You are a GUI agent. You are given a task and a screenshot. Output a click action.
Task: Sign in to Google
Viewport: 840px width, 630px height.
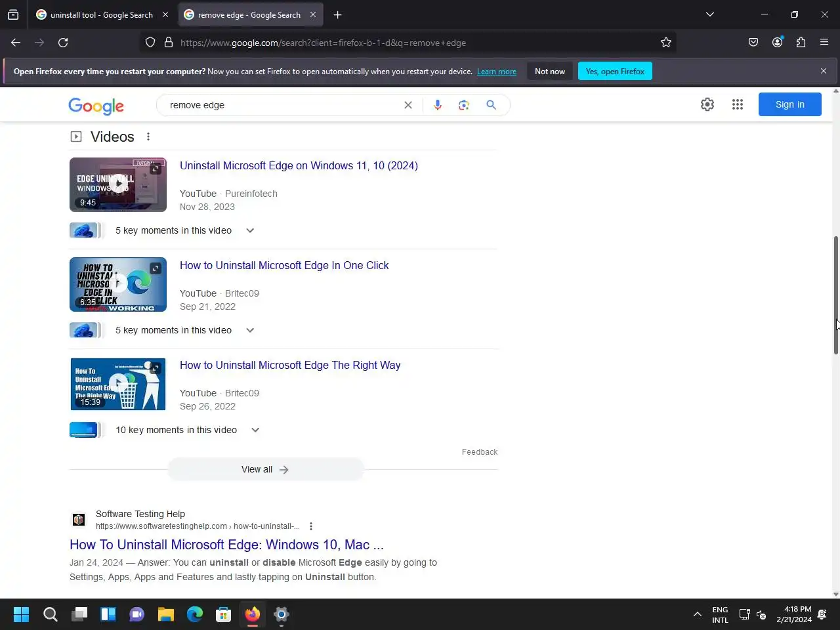coord(789,104)
